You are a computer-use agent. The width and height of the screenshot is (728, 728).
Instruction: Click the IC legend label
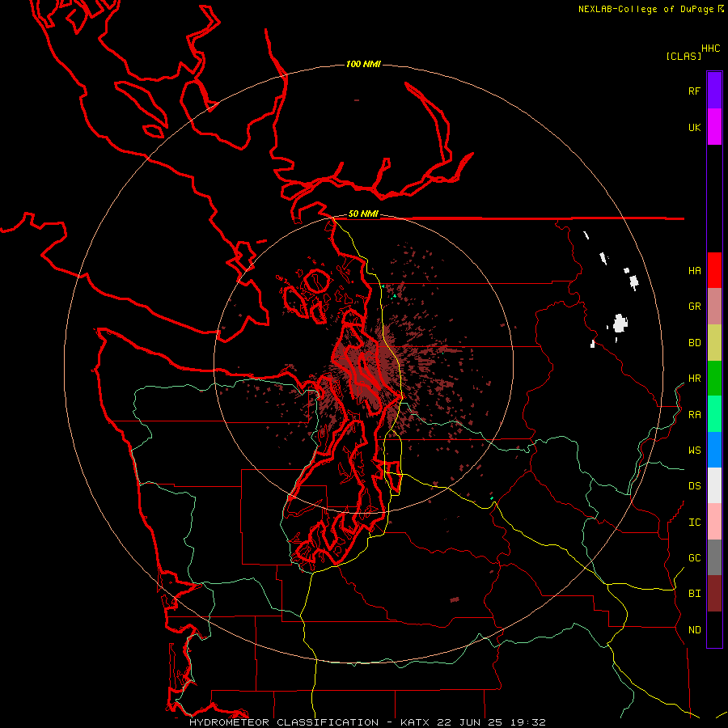(694, 523)
